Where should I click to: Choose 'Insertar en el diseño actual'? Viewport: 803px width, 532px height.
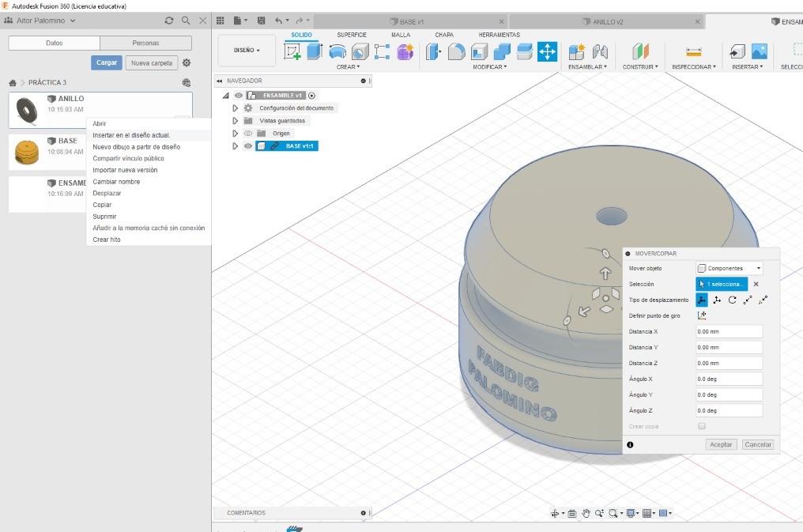click(x=131, y=135)
